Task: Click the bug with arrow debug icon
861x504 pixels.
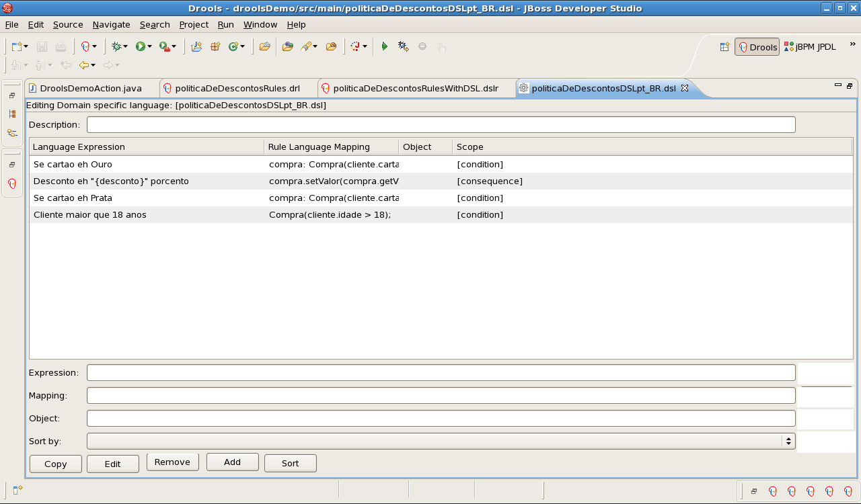Action: tap(404, 46)
